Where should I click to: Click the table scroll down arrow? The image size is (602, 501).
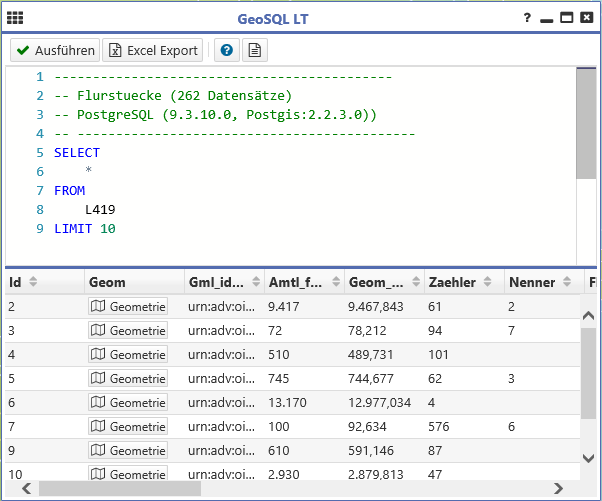[x=588, y=458]
